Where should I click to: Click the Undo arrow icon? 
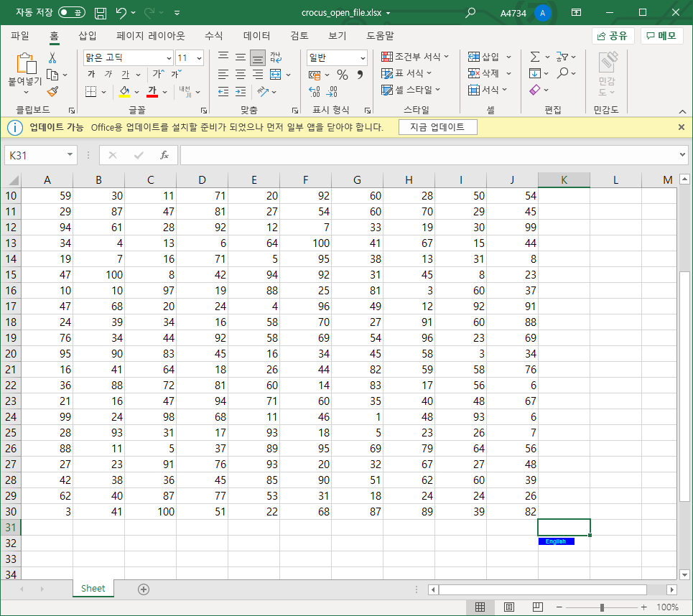tap(121, 13)
